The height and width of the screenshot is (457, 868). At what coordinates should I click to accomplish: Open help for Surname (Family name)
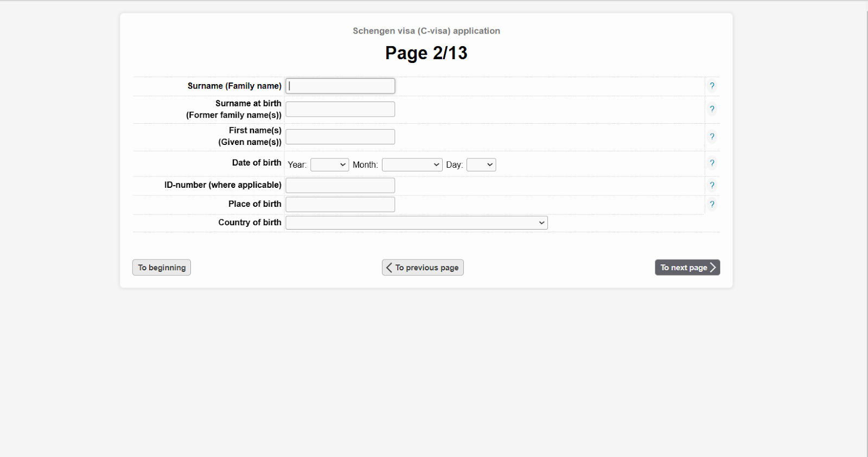712,86
